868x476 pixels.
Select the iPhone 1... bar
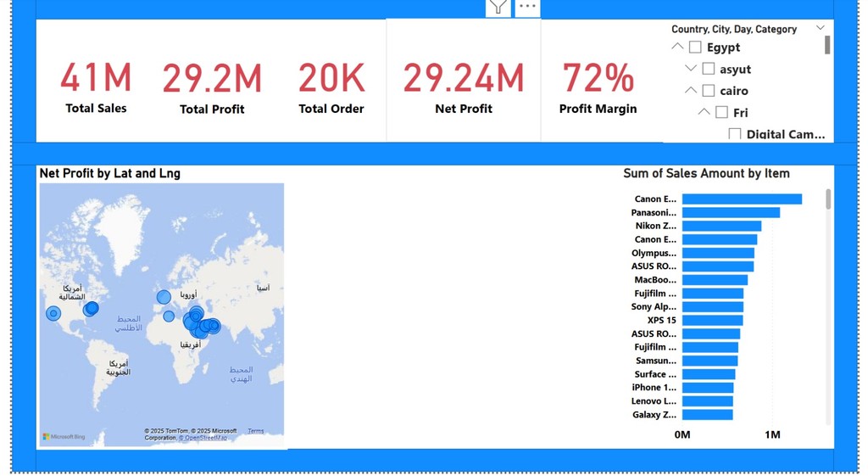[708, 388]
